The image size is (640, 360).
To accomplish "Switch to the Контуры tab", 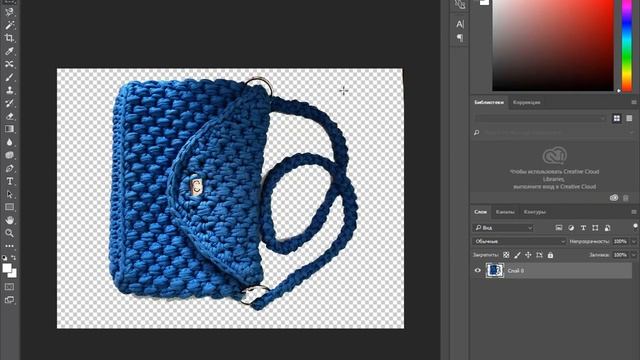I will pyautogui.click(x=534, y=212).
